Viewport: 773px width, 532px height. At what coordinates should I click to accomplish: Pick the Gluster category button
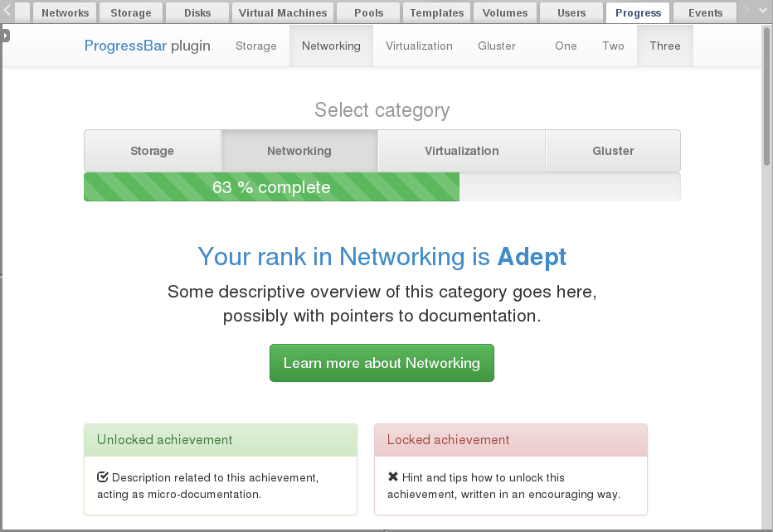pos(613,151)
